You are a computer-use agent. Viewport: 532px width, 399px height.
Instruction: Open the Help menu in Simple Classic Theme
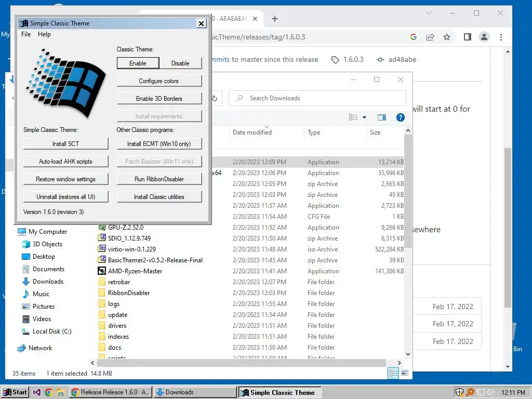click(44, 34)
